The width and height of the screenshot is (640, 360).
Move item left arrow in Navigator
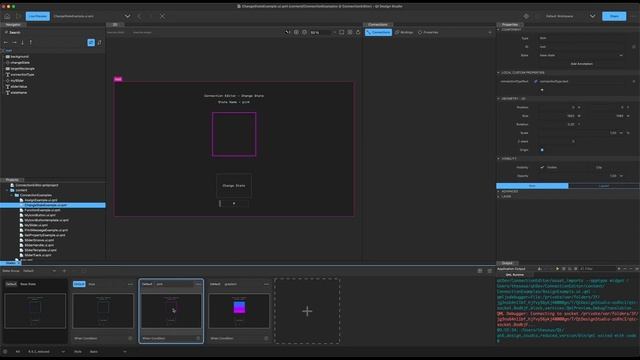pyautogui.click(x=6, y=42)
